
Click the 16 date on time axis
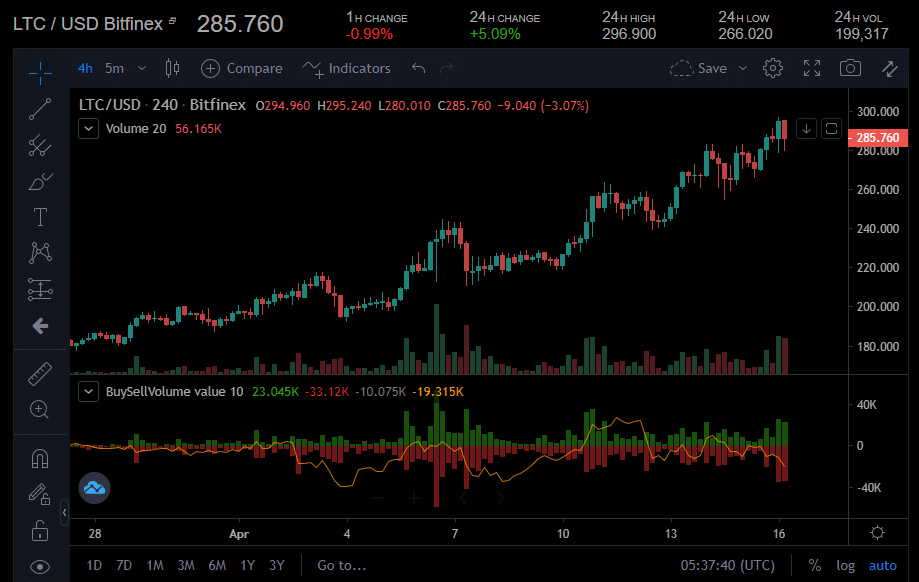click(778, 533)
